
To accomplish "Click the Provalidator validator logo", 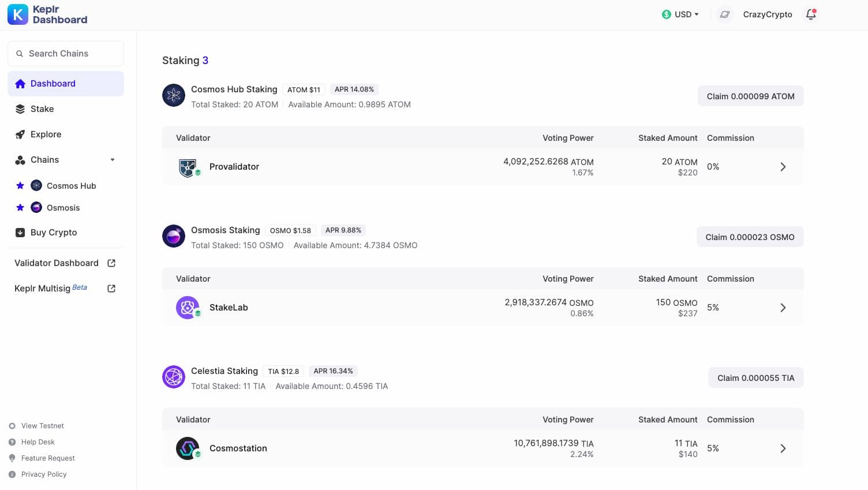I will 187,167.
